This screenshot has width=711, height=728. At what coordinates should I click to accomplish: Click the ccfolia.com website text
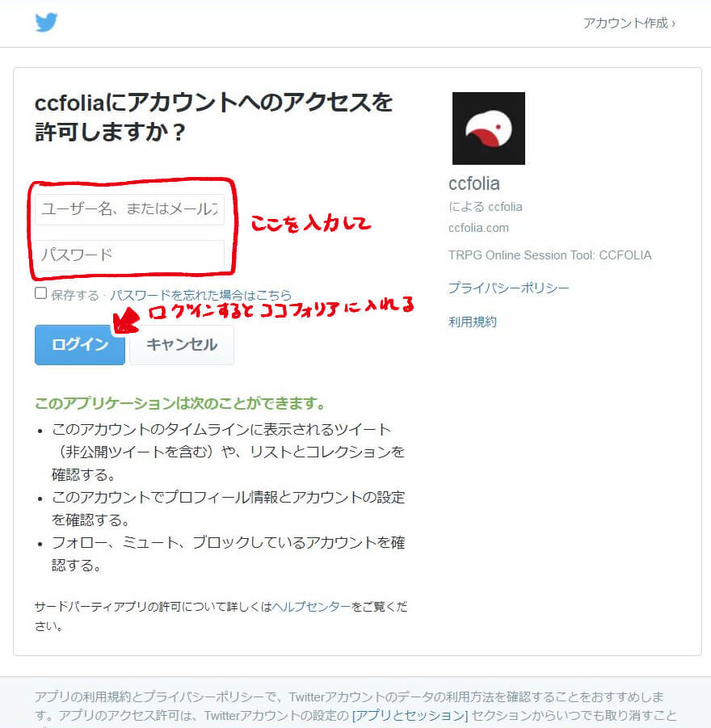[478, 228]
